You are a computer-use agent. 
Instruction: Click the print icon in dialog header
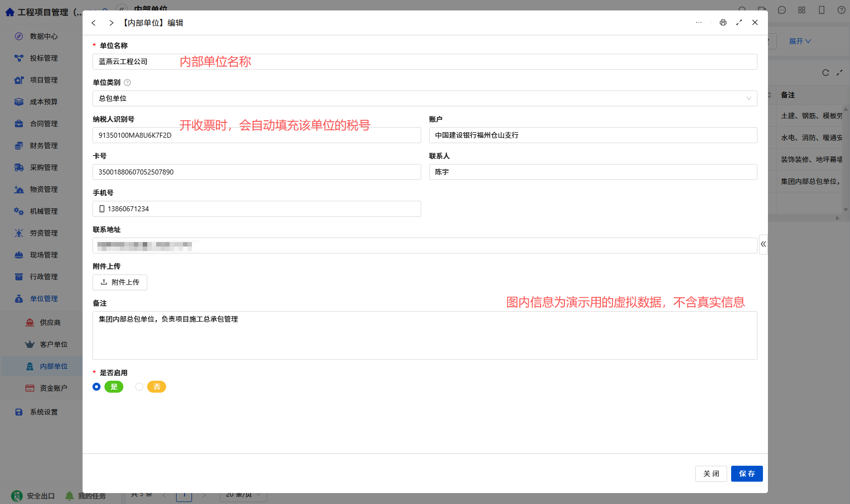click(x=723, y=22)
